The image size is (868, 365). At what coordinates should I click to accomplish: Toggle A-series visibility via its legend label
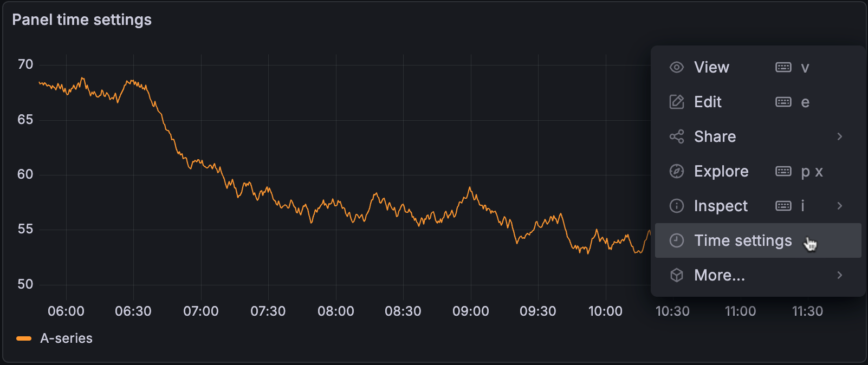(66, 338)
